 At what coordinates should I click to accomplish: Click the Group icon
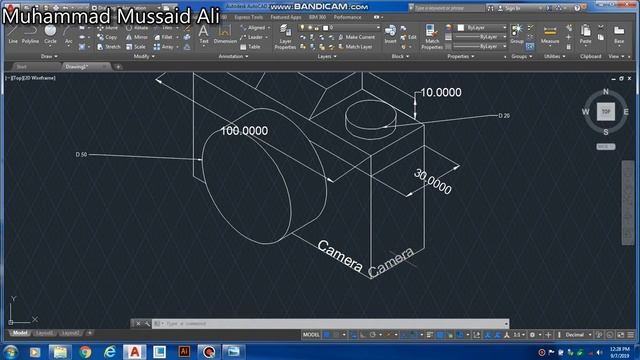[517, 34]
